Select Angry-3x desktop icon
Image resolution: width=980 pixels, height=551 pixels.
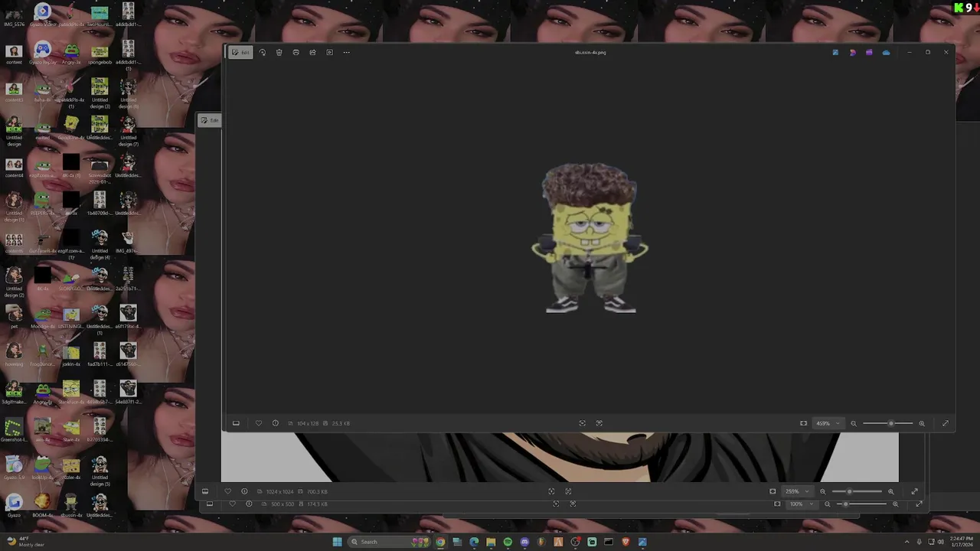(71, 53)
